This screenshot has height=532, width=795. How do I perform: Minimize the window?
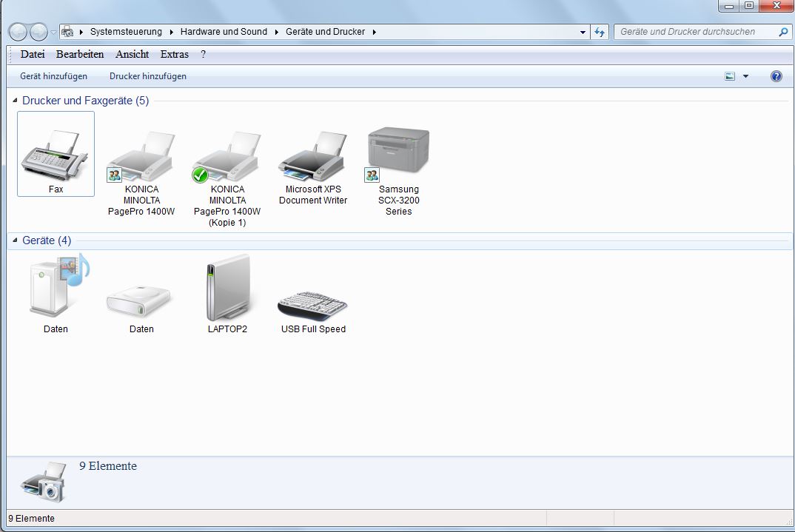click(x=729, y=6)
